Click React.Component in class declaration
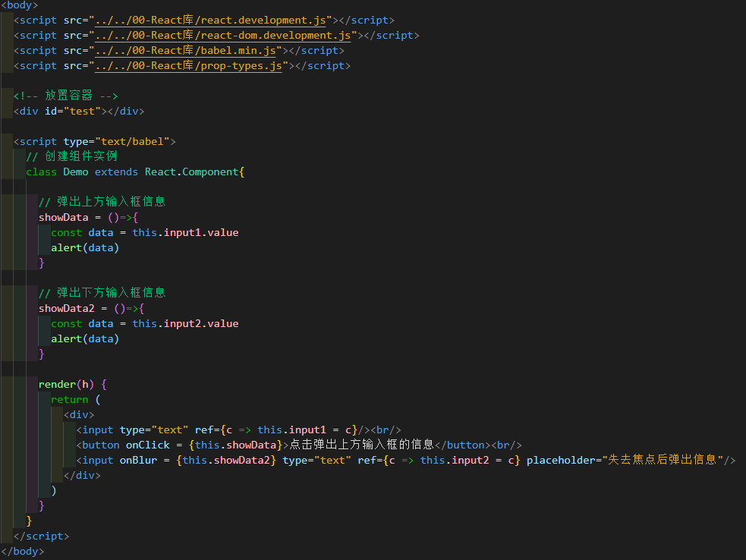Image resolution: width=746 pixels, height=560 pixels. pyautogui.click(x=191, y=171)
